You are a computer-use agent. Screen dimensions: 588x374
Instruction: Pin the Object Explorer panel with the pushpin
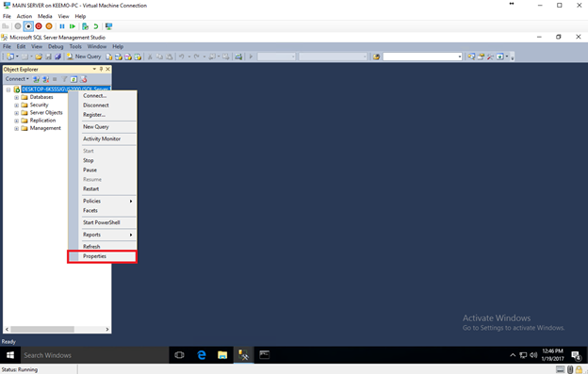[x=101, y=70]
